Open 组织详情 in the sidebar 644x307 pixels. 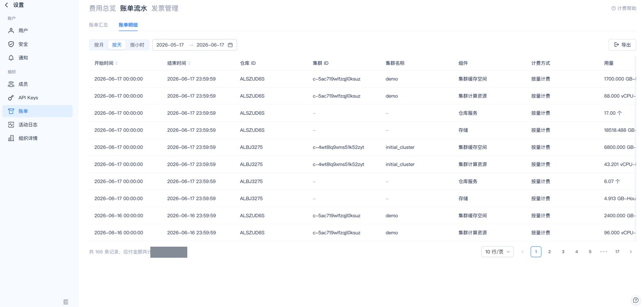click(x=37, y=138)
